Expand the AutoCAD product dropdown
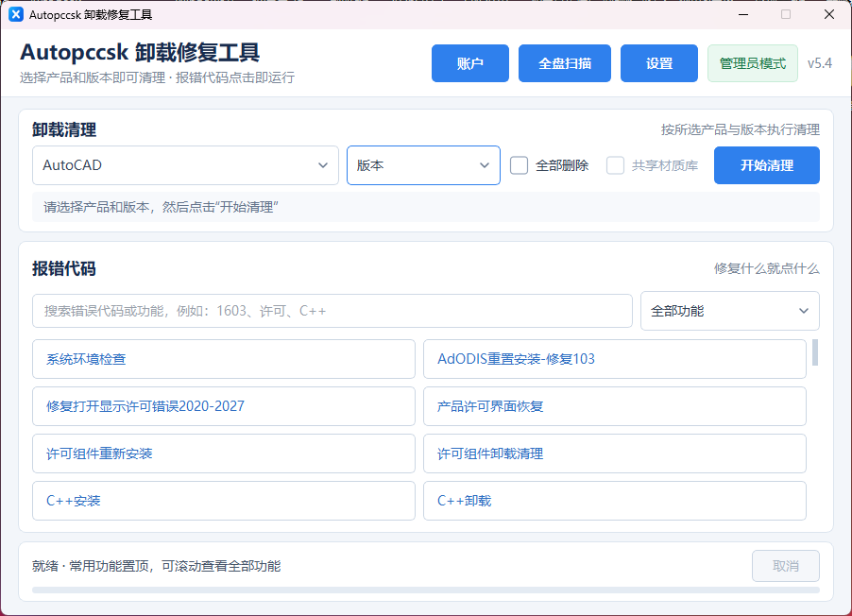The height and width of the screenshot is (616, 852). pos(185,165)
